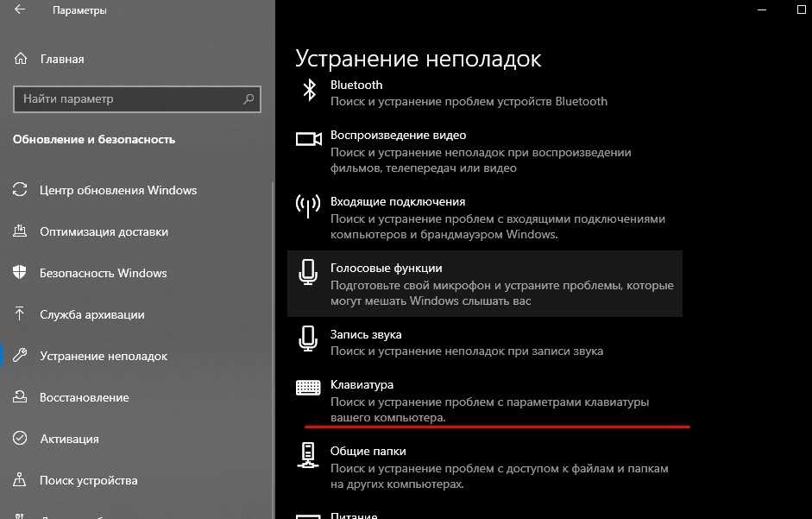Click the Home house icon

21,59
